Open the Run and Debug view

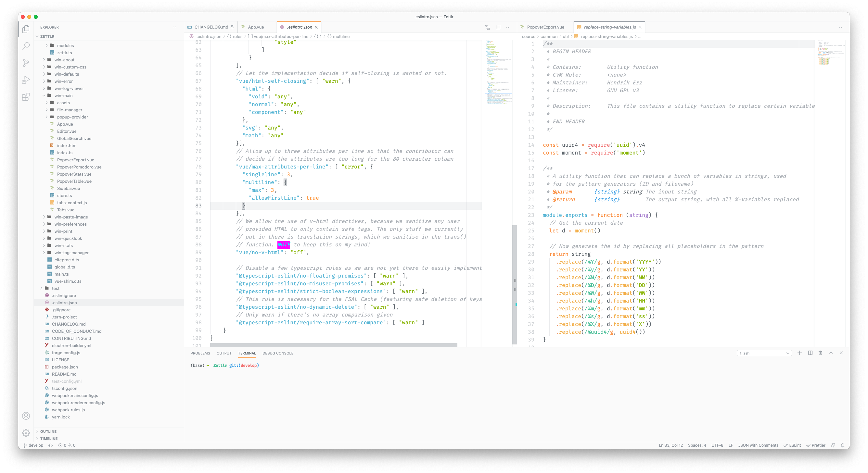pos(26,80)
